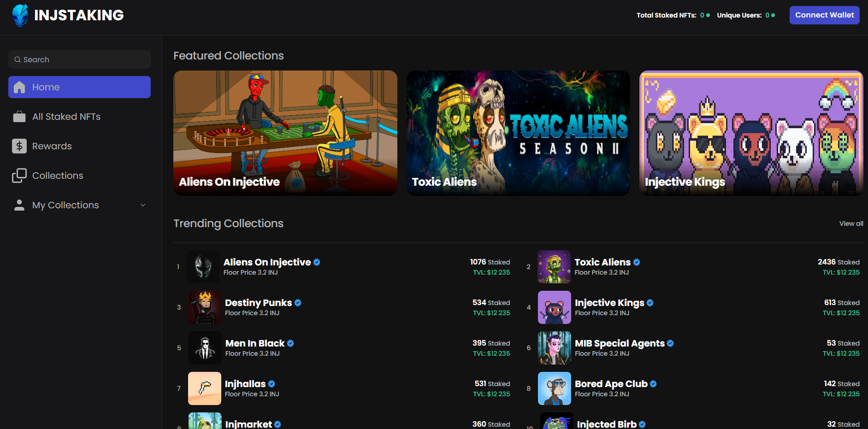
Task: Open Destiny Punks collection link
Action: [x=258, y=303]
